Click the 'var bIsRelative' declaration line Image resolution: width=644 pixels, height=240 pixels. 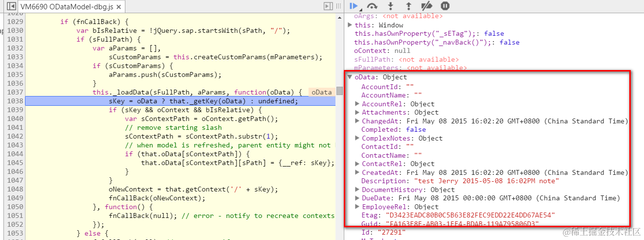coord(184,30)
